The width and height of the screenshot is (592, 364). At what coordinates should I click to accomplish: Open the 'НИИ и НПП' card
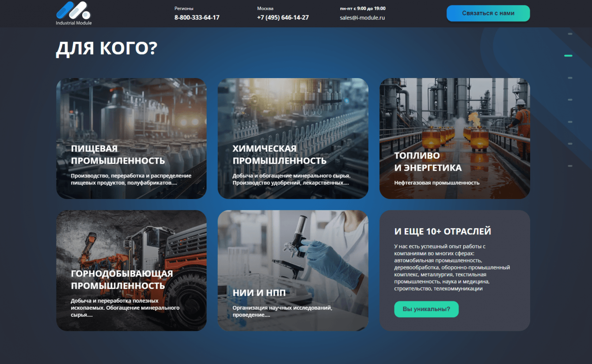[x=293, y=270]
